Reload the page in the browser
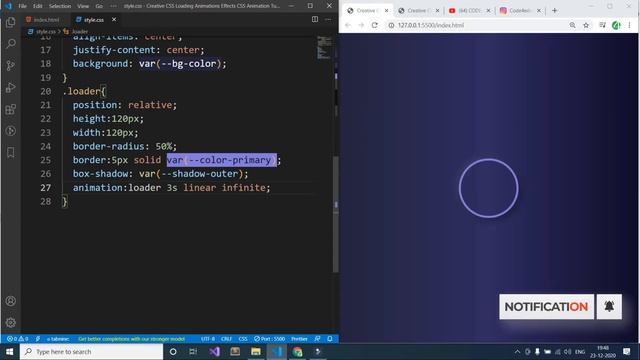 coord(375,25)
